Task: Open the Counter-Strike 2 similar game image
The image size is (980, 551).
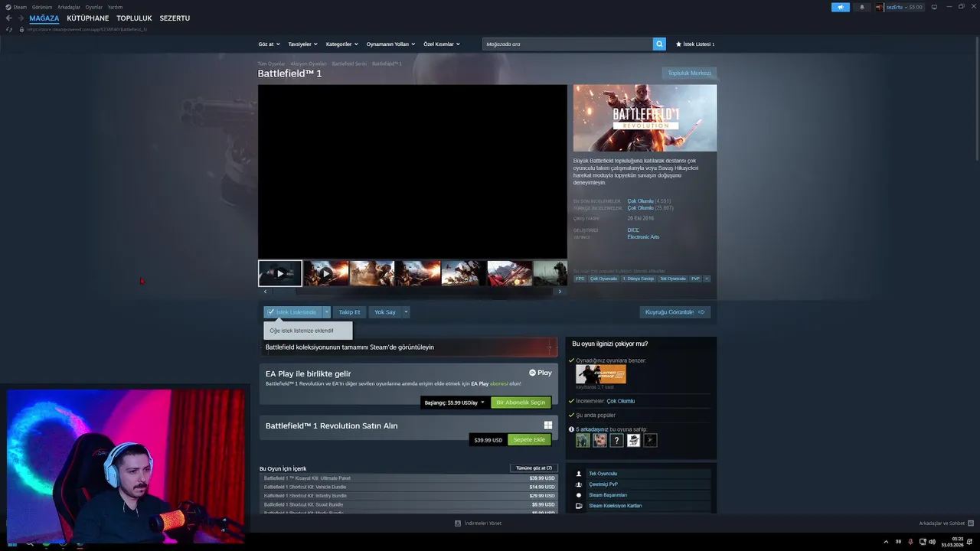Action: (601, 374)
